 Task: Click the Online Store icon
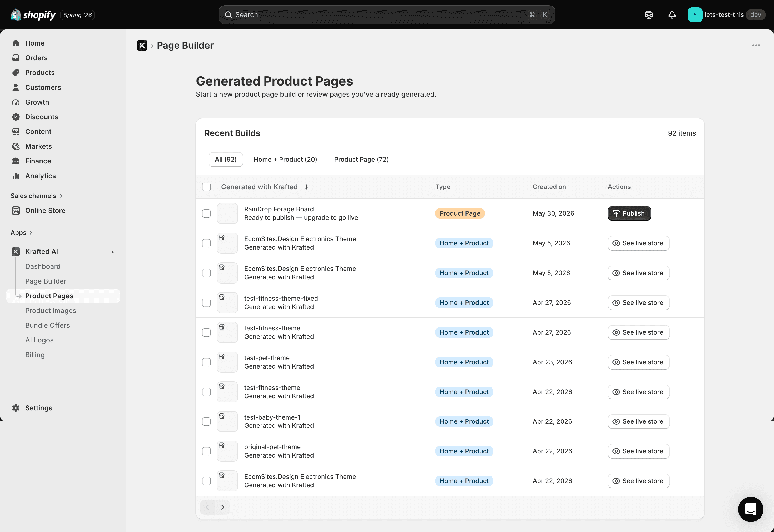coord(16,210)
